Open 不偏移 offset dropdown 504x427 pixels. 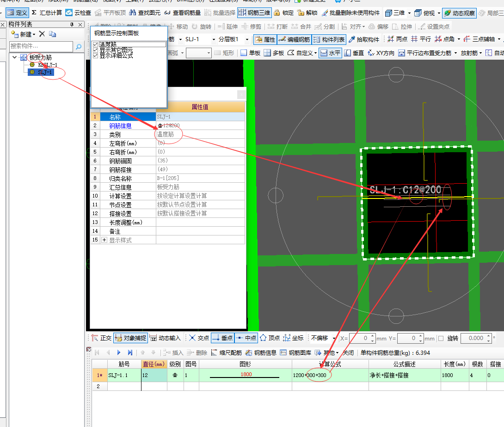[x=334, y=338]
